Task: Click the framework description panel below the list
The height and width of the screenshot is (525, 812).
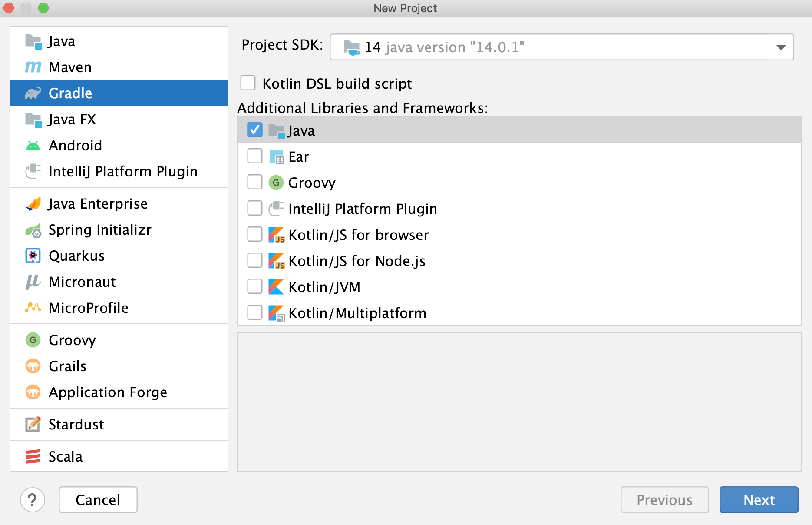Action: (x=519, y=402)
